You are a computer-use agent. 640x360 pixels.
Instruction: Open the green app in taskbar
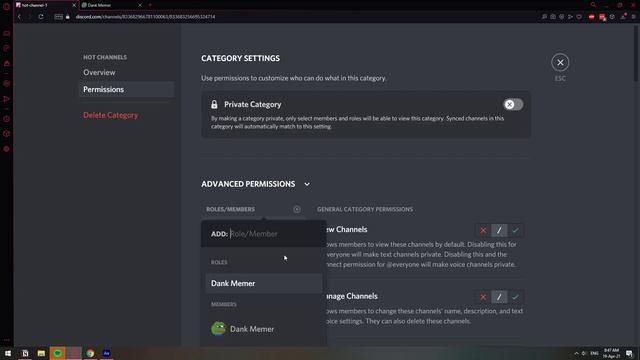[58, 353]
